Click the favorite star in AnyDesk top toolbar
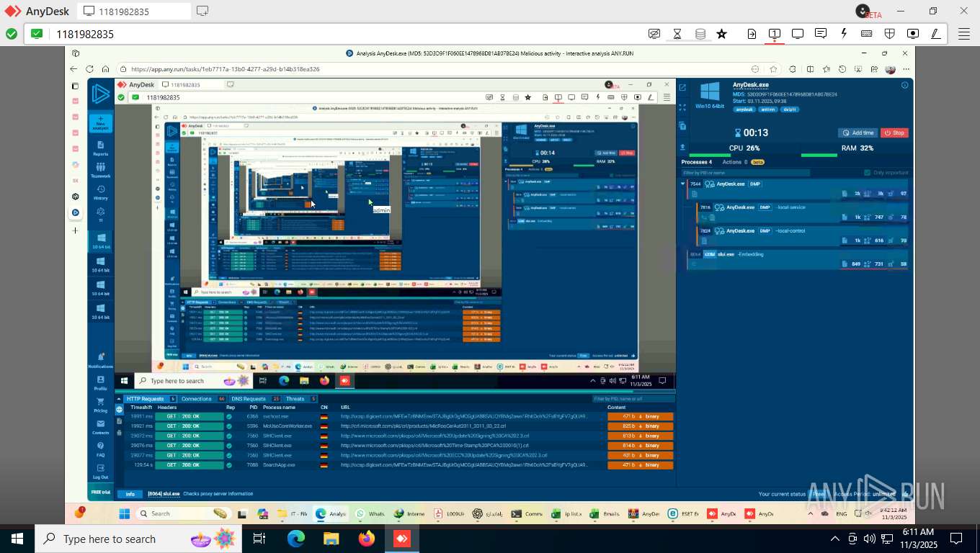Image resolution: width=980 pixels, height=553 pixels. click(x=721, y=34)
